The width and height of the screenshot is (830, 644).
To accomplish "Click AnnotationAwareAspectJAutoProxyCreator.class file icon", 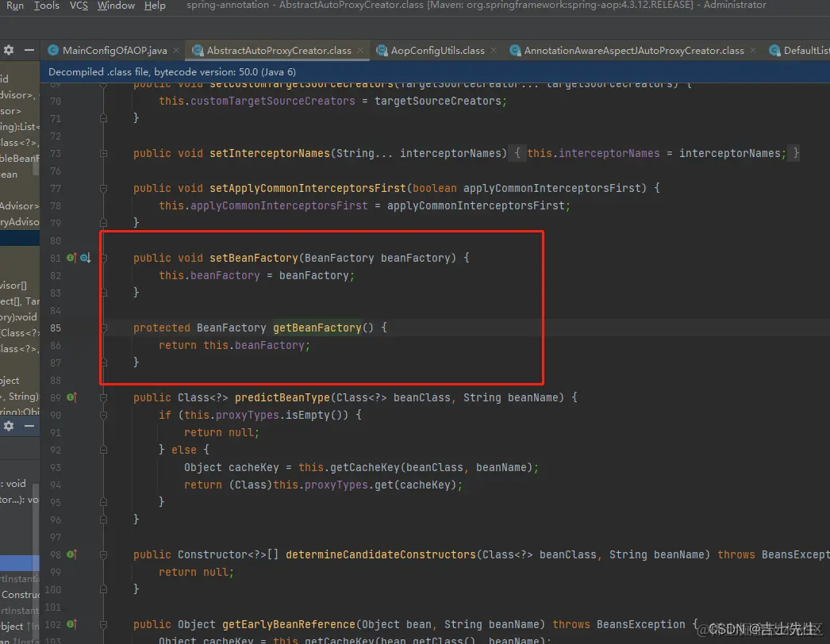I will click(515, 50).
